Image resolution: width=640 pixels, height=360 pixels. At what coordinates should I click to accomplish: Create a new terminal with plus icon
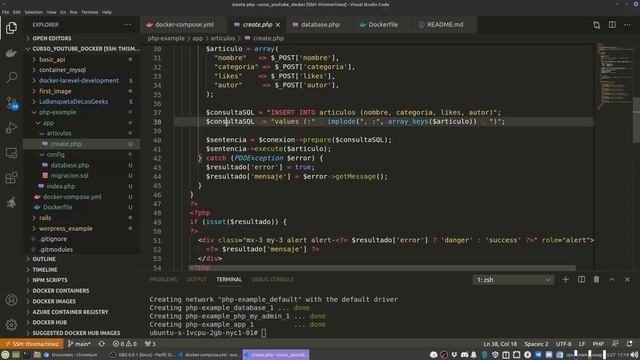[565, 280]
